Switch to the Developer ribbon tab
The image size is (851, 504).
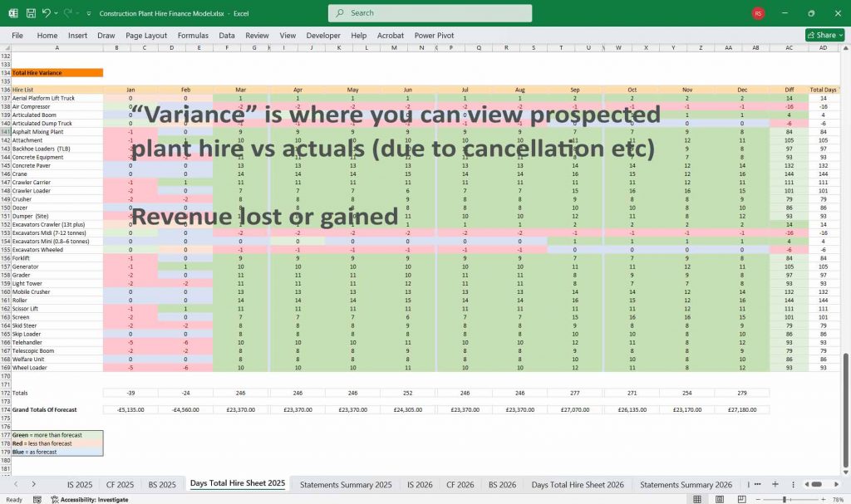coord(323,36)
